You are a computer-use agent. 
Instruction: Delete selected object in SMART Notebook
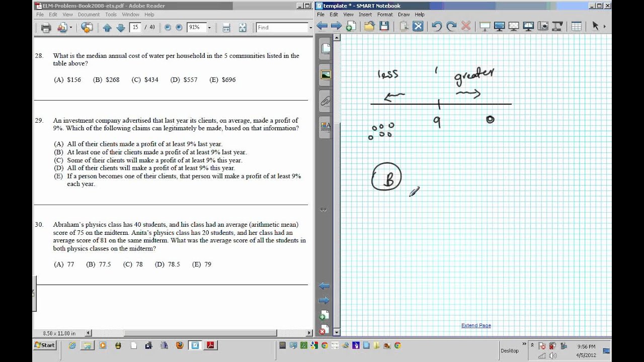click(x=466, y=26)
